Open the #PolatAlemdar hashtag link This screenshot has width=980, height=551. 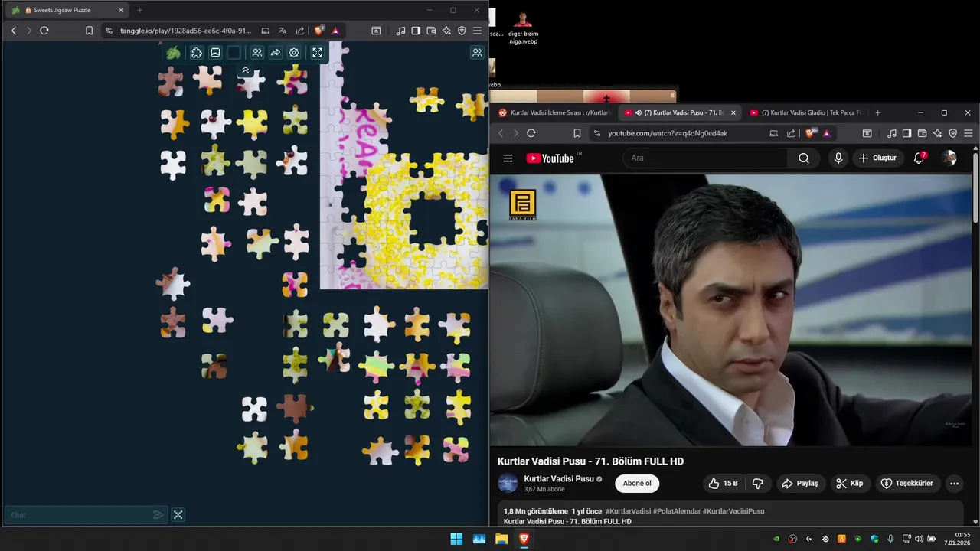pos(677,511)
